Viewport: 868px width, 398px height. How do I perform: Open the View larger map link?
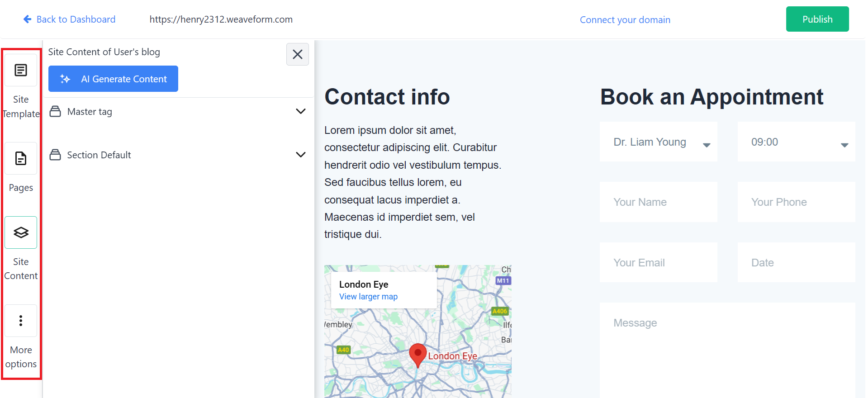[x=368, y=297]
